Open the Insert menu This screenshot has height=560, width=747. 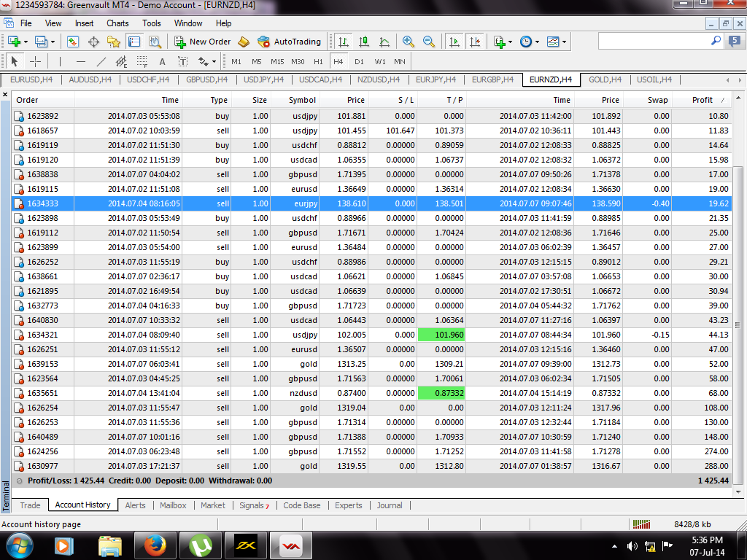[x=85, y=23]
